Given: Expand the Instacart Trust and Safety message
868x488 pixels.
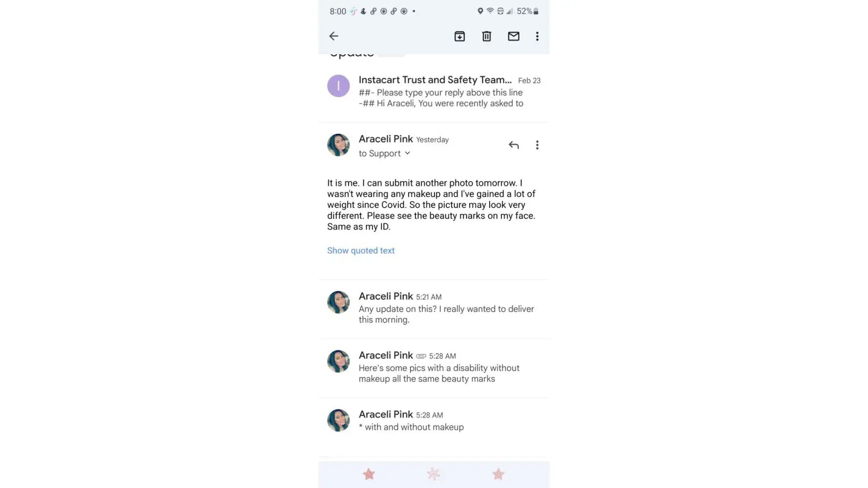Looking at the screenshot, I should (439, 92).
